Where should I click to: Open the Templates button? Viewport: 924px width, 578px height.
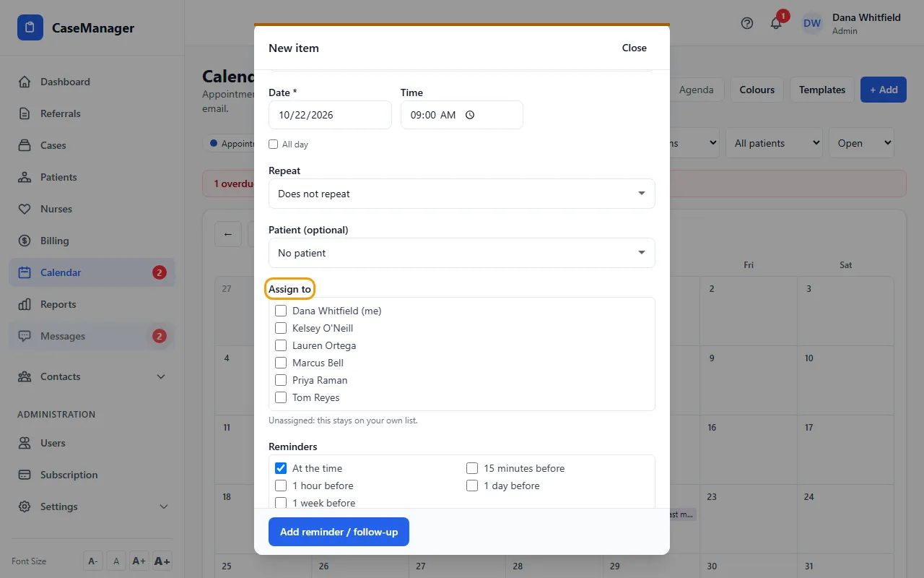[822, 90]
